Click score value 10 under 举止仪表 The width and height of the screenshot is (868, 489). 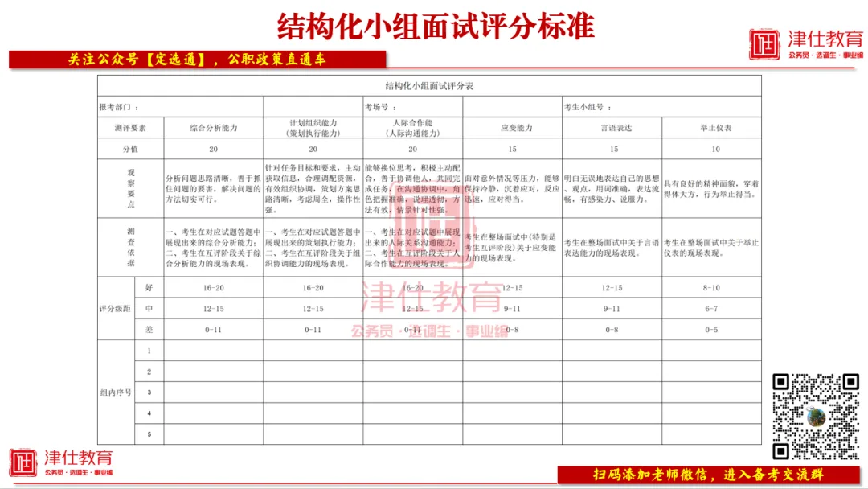click(716, 149)
